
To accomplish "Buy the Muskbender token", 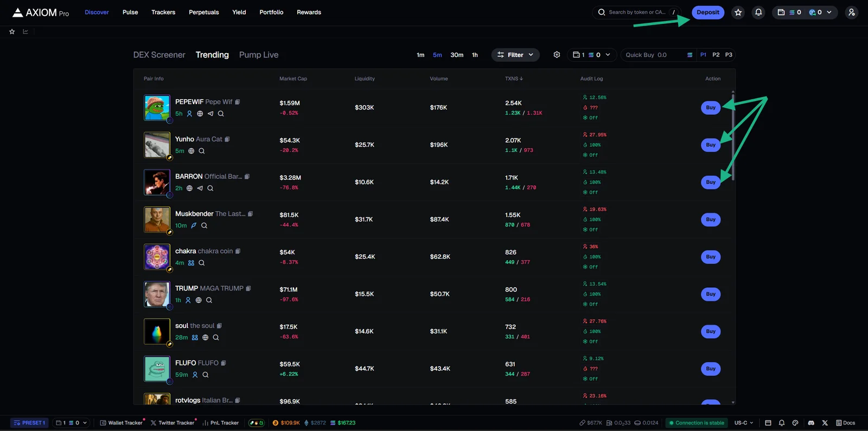I will [x=711, y=220].
